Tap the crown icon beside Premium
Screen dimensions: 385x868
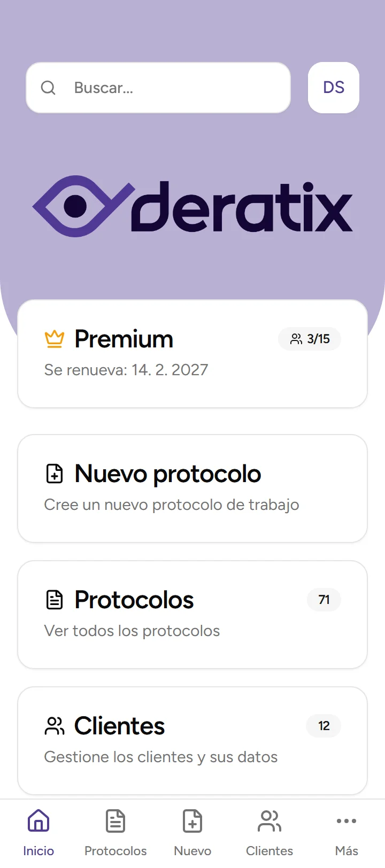(x=53, y=338)
